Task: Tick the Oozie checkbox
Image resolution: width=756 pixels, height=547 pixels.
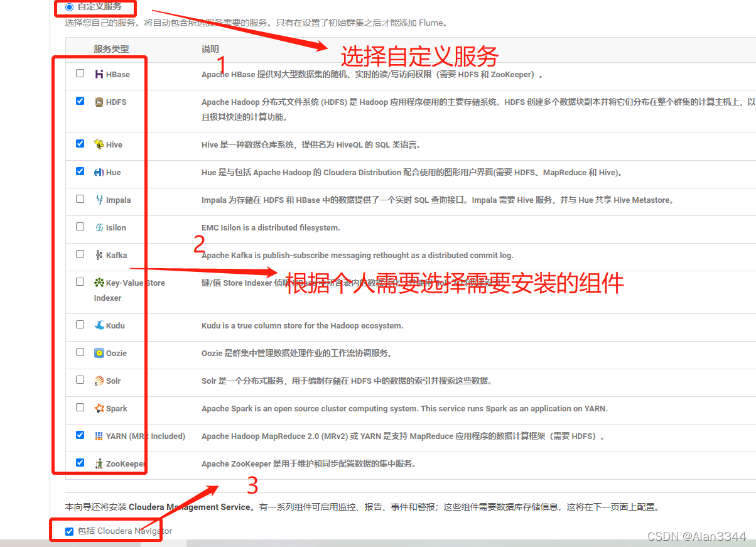Action: point(80,352)
